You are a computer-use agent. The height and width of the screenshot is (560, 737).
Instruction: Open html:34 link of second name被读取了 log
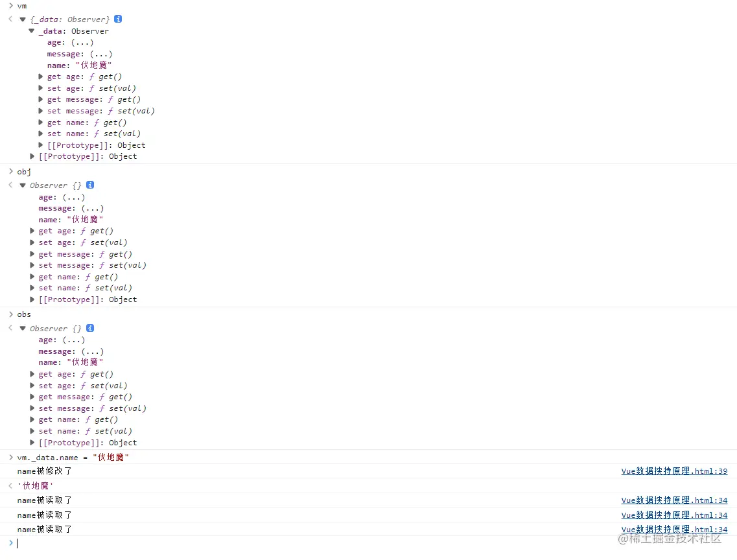[x=674, y=515]
